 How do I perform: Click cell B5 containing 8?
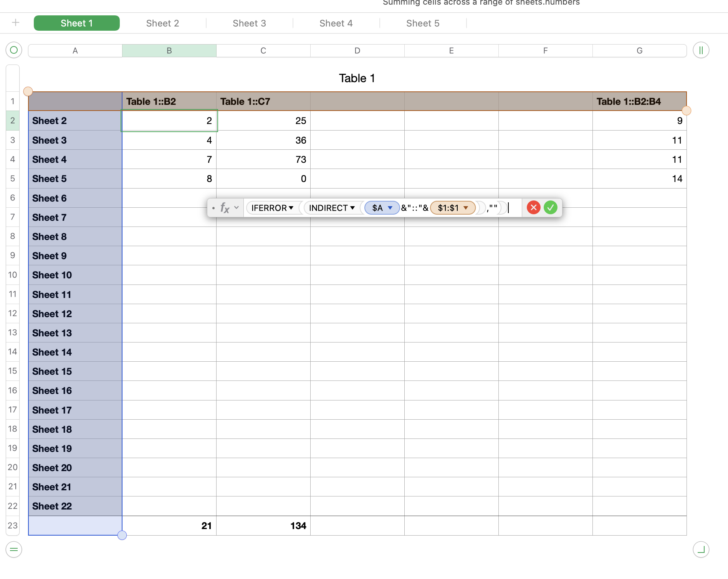pyautogui.click(x=169, y=179)
